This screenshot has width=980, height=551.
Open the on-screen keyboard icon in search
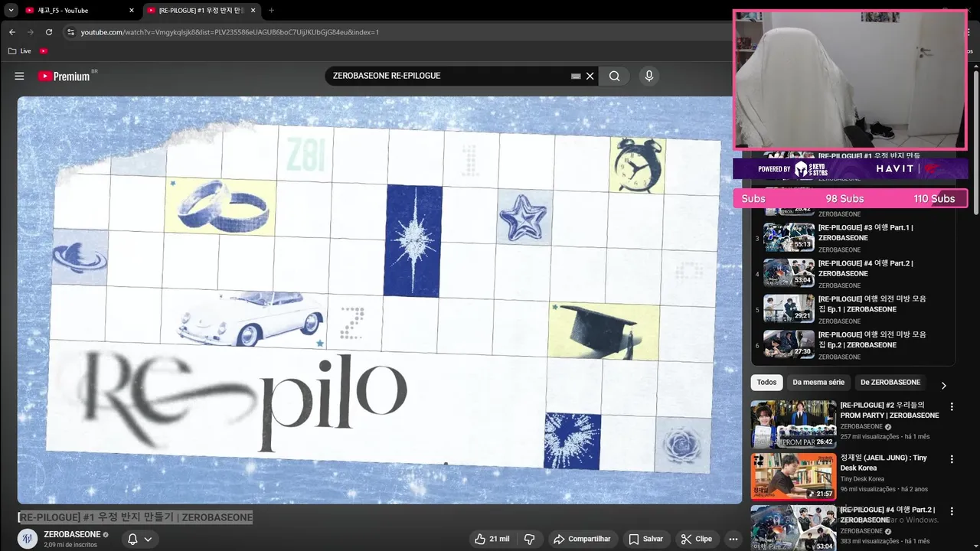576,77
